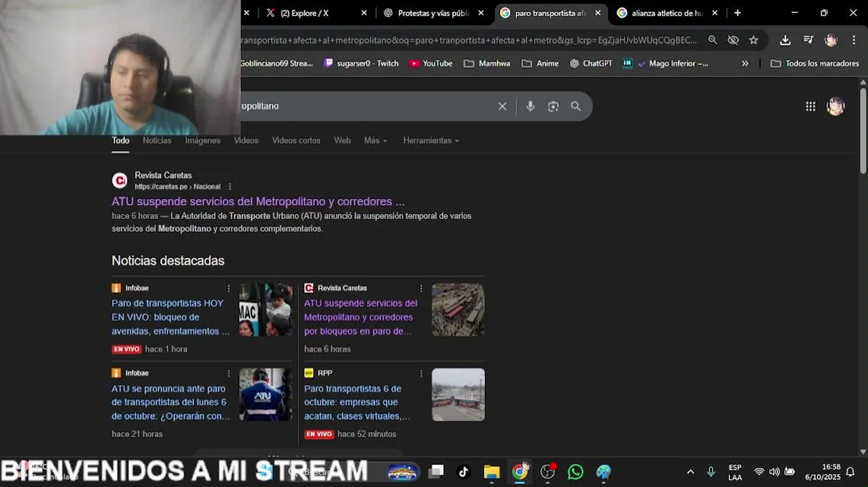Image resolution: width=868 pixels, height=487 pixels.
Task: Click the zoom magnifier icon in address bar
Action: pos(713,40)
